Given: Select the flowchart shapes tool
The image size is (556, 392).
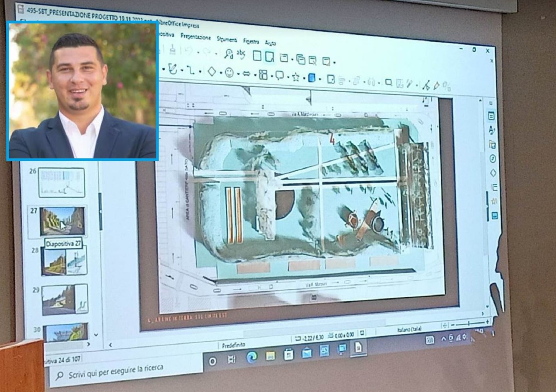Looking at the screenshot, I should 263,75.
